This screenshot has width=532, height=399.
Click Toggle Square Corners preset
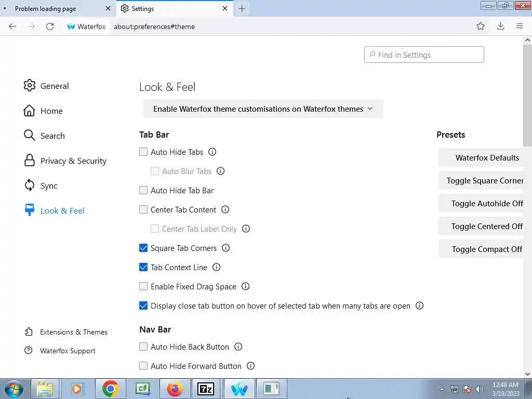[481, 180]
